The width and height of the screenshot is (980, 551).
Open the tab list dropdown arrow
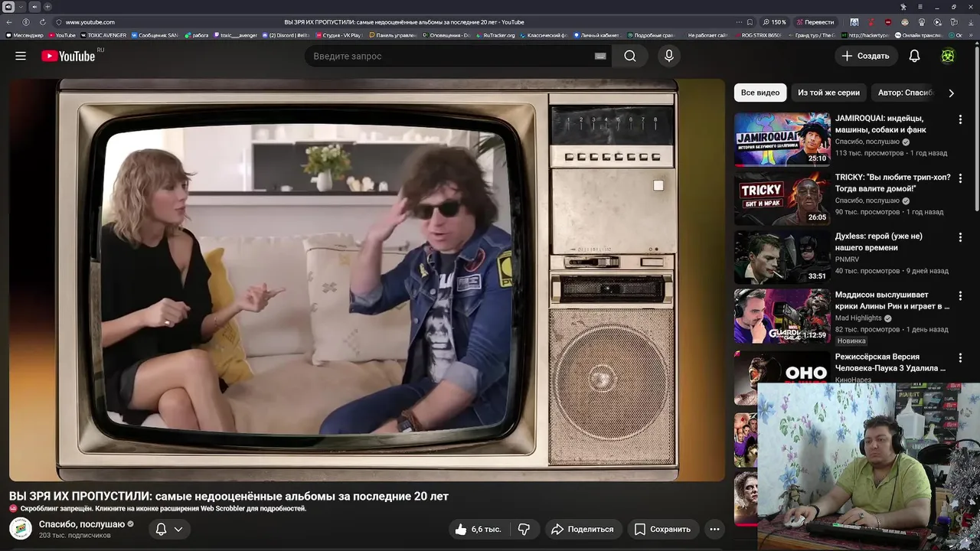click(21, 7)
